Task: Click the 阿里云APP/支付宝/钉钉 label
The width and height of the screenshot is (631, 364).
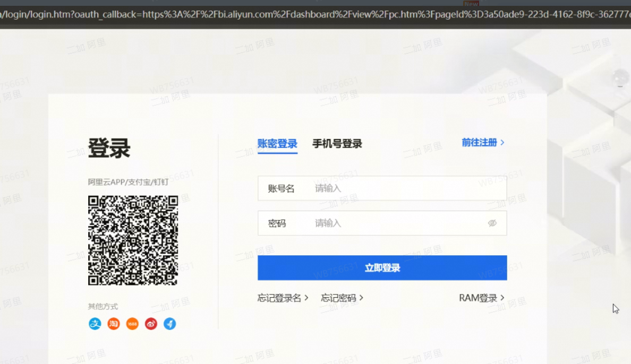Action: click(x=128, y=182)
